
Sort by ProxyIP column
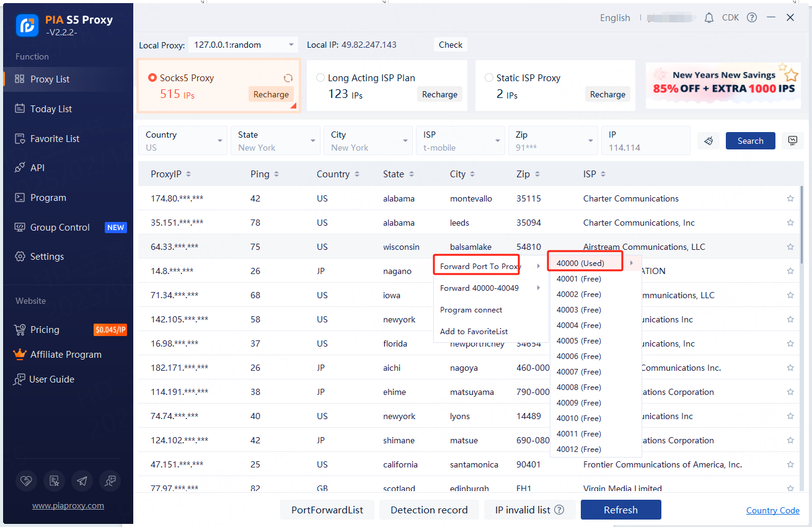point(170,174)
